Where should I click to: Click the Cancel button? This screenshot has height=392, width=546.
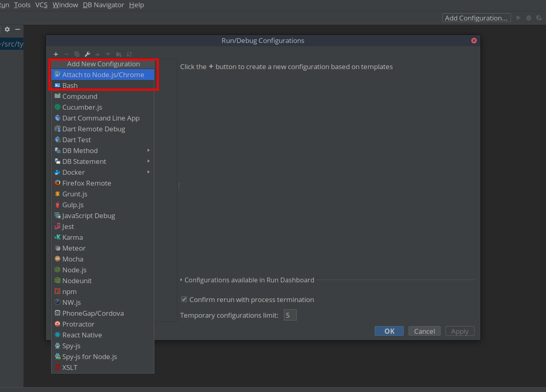(425, 331)
